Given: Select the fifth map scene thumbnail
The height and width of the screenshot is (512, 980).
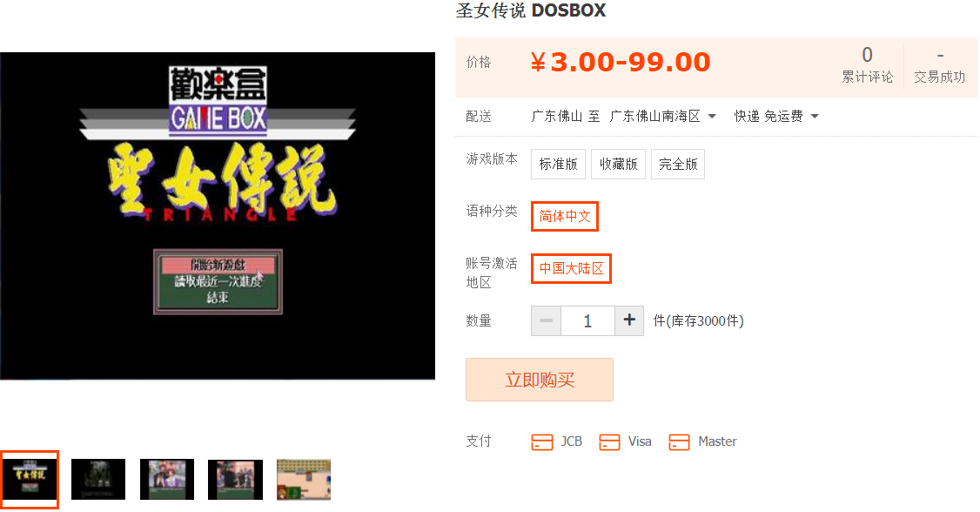Looking at the screenshot, I should click(x=304, y=480).
